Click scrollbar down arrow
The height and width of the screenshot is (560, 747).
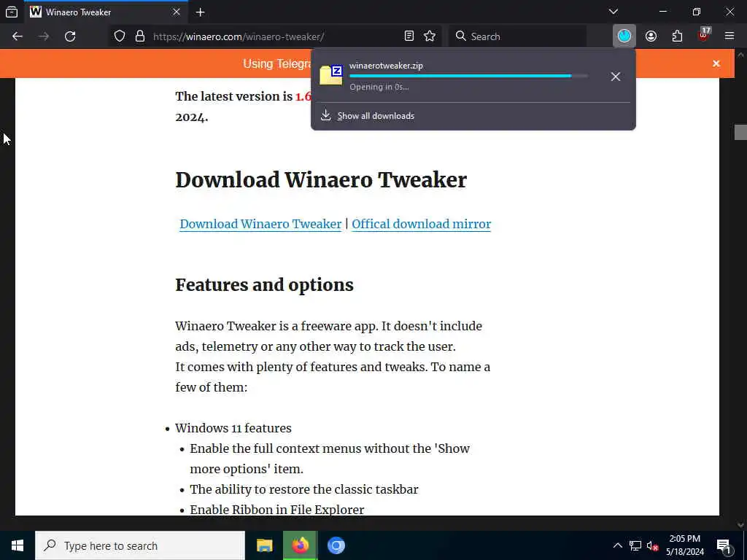tap(740, 525)
